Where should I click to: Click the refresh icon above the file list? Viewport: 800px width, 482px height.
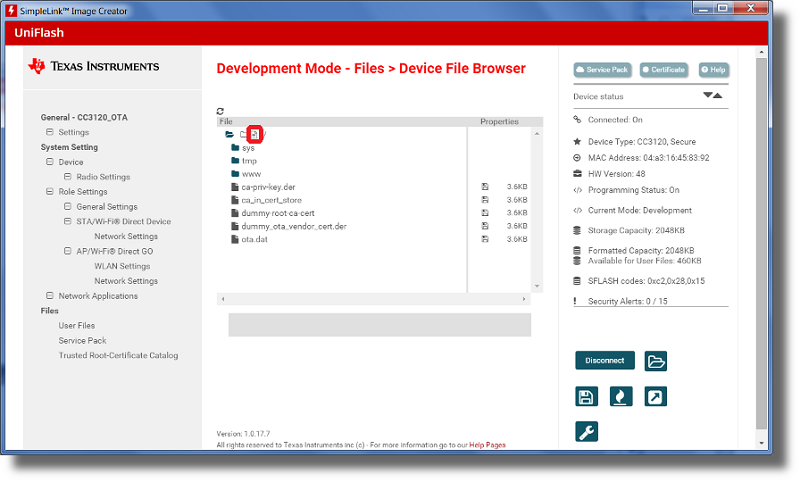220,111
